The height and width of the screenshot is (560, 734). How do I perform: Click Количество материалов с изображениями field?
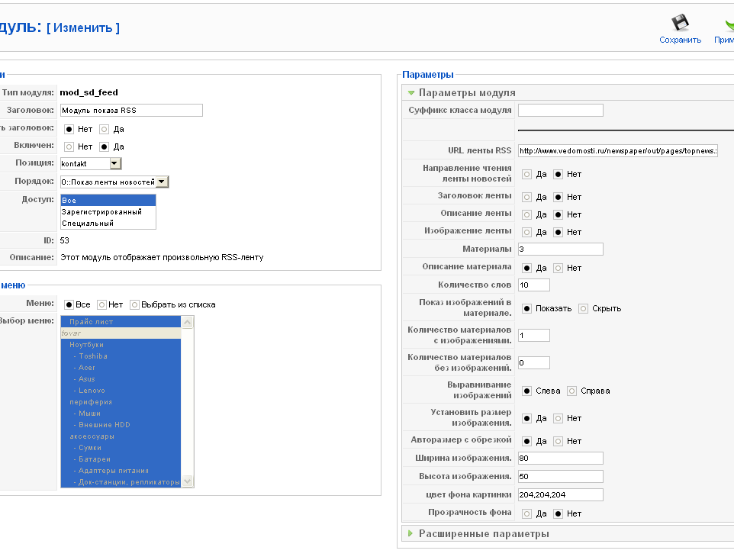tap(533, 335)
